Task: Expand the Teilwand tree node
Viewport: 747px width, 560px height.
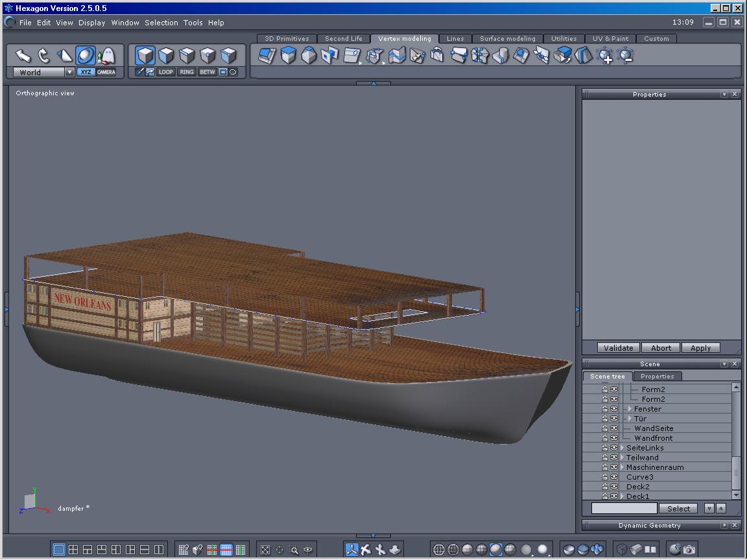Action: coord(622,458)
